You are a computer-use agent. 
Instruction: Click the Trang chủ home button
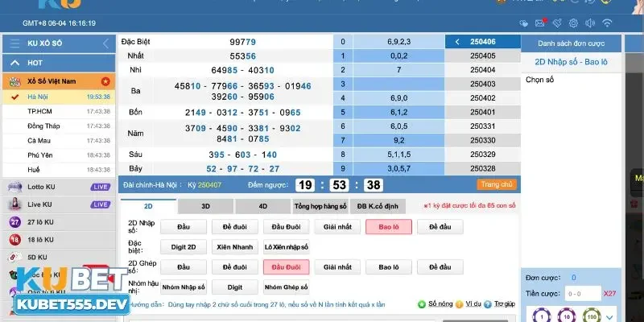click(x=497, y=184)
